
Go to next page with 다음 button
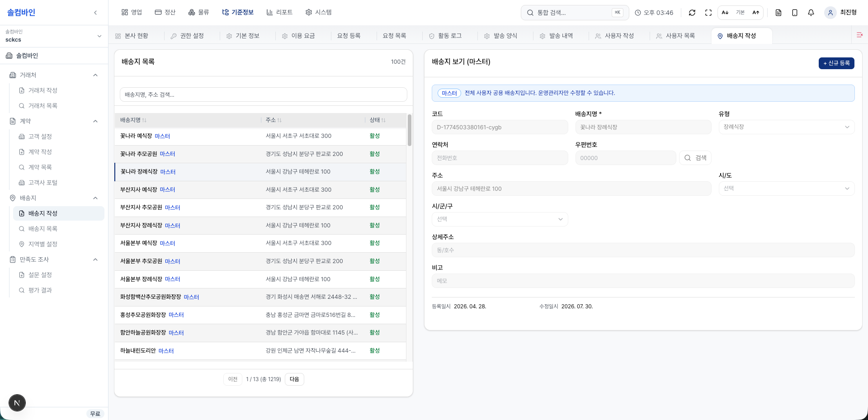click(x=294, y=379)
